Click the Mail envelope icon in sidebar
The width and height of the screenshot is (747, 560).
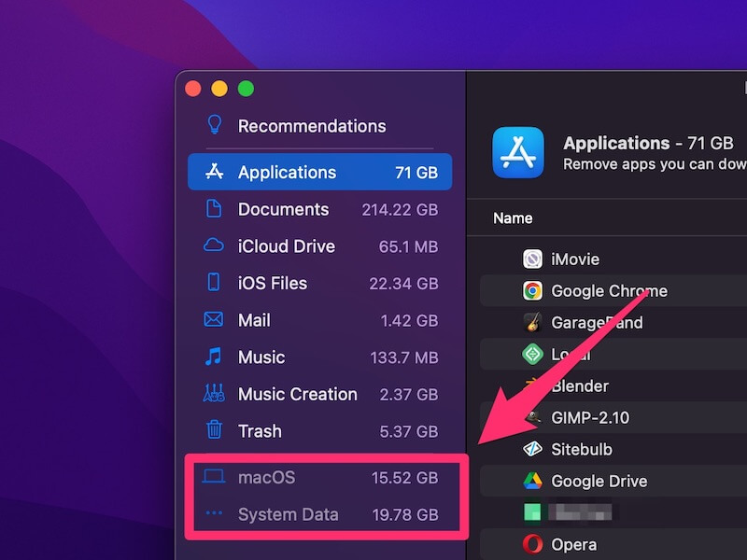coord(213,320)
